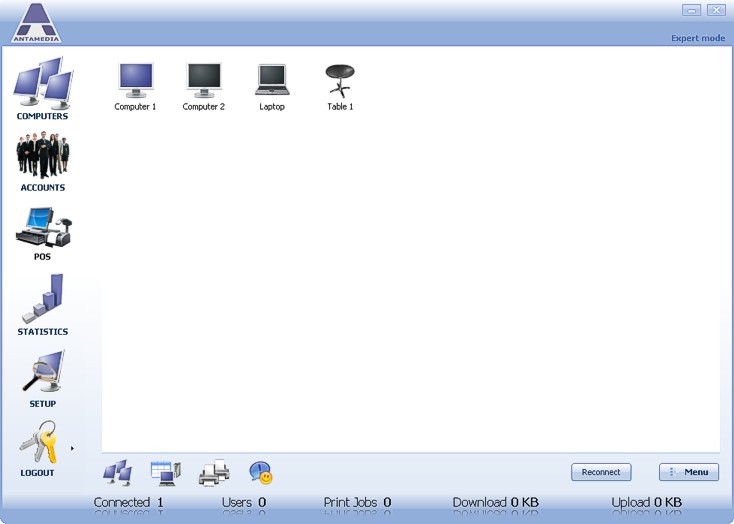Image resolution: width=734 pixels, height=524 pixels.
Task: Select the Laptop icon
Action: (272, 80)
